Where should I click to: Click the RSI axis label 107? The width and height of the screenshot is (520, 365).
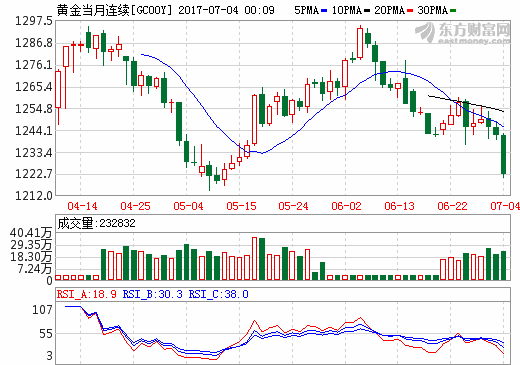point(42,310)
